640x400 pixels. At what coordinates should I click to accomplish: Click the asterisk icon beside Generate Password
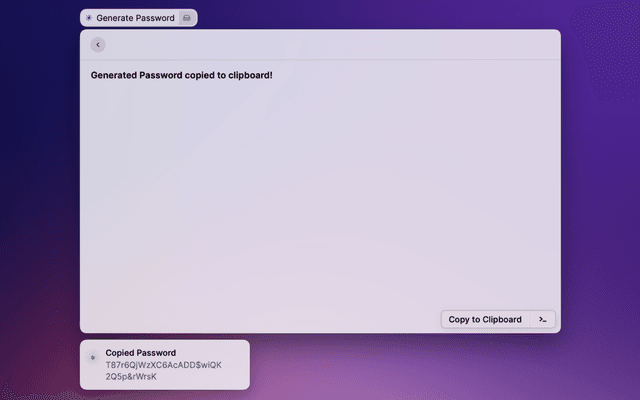89,18
